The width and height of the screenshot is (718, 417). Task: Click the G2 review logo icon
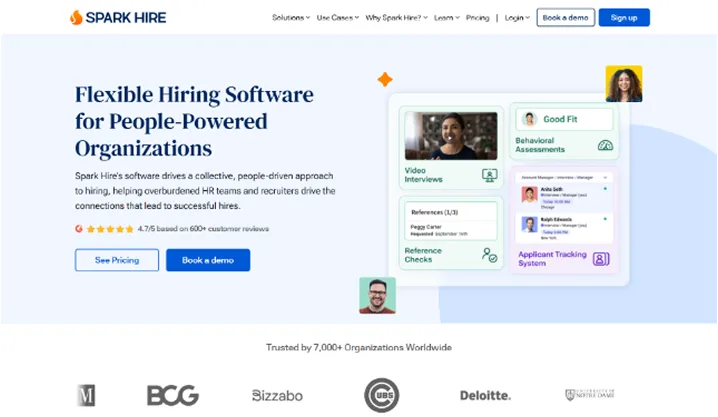coord(79,228)
